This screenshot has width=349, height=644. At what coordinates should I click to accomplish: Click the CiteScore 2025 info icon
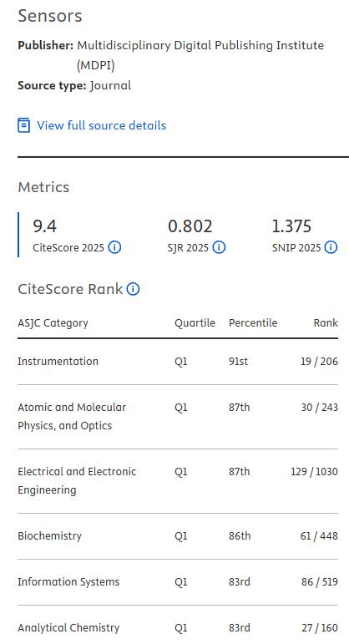point(114,247)
